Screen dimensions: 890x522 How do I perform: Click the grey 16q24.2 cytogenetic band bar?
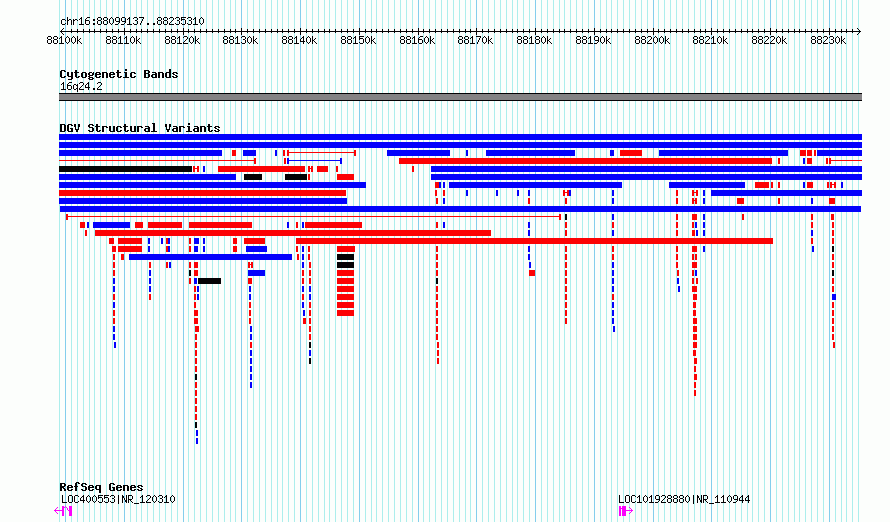coord(460,97)
